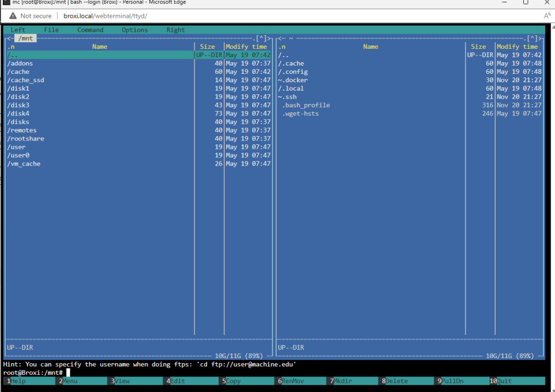Viewport: 555px width, 392px height.
Task: Sort right panel by Modify time header
Action: click(517, 47)
